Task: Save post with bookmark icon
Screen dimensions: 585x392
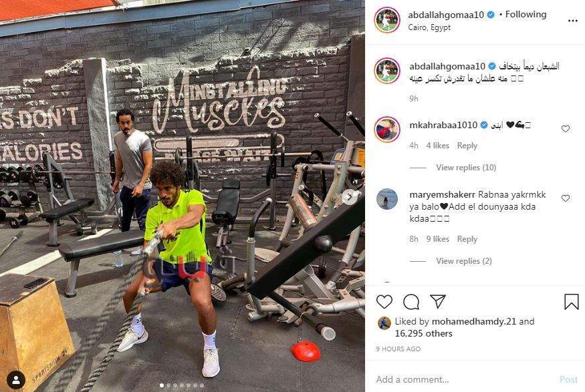Action: (x=571, y=302)
